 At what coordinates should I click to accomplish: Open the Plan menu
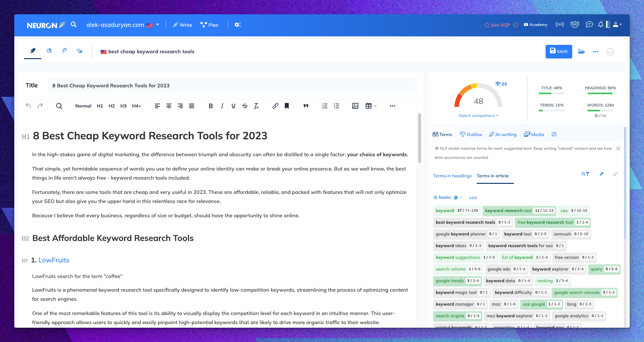[x=209, y=25]
